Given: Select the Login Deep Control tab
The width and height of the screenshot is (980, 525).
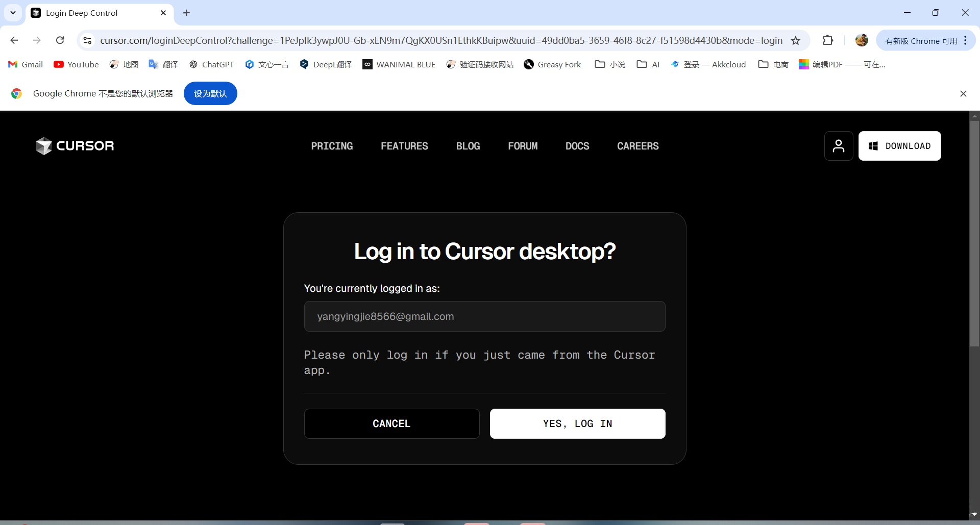Looking at the screenshot, I should point(100,13).
